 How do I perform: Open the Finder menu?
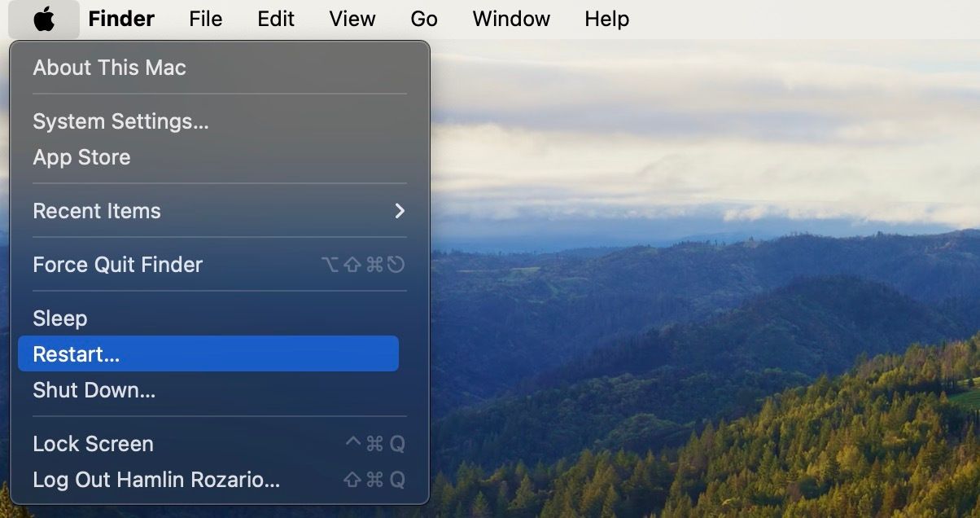[x=120, y=18]
